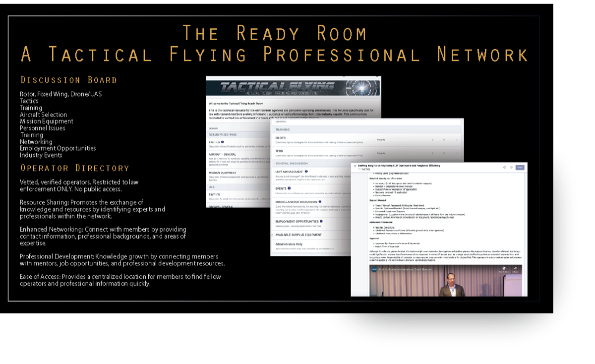Click info badge beside Rotary/Fixed Wing Tactics
595x364 pixels.
[x=223, y=142]
